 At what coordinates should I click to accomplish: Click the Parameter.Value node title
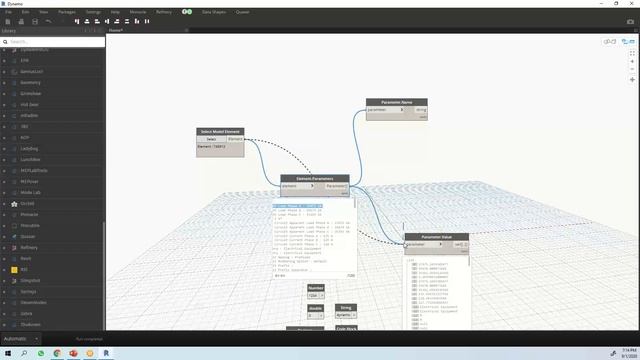coord(436,237)
